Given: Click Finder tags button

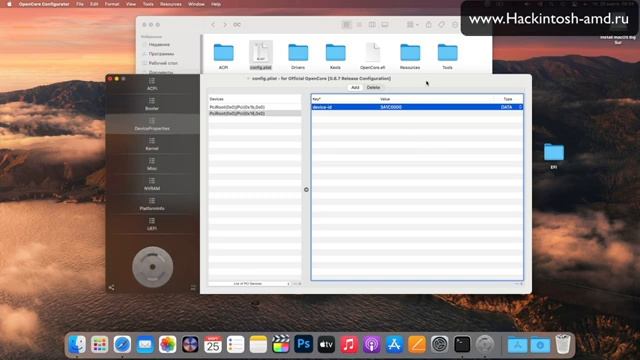Looking at the screenshot, I should coord(442,25).
